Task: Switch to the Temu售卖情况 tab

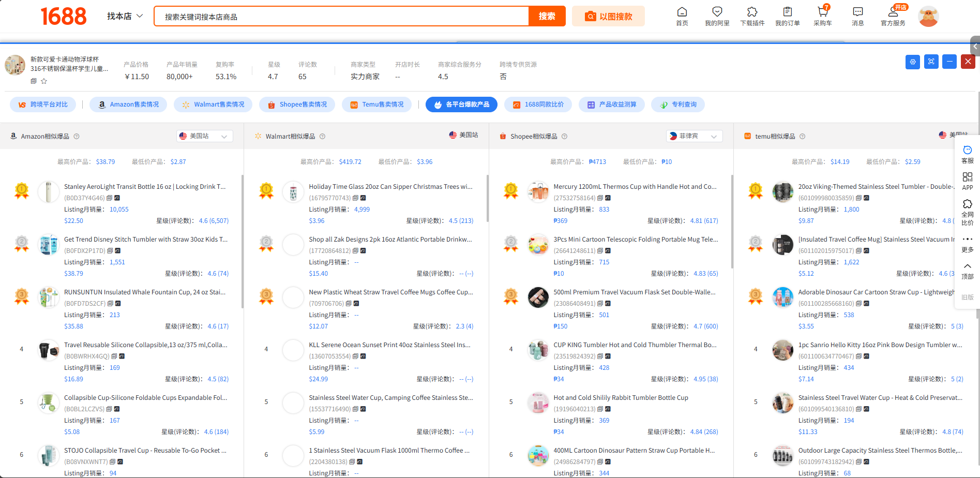Action: pos(376,104)
